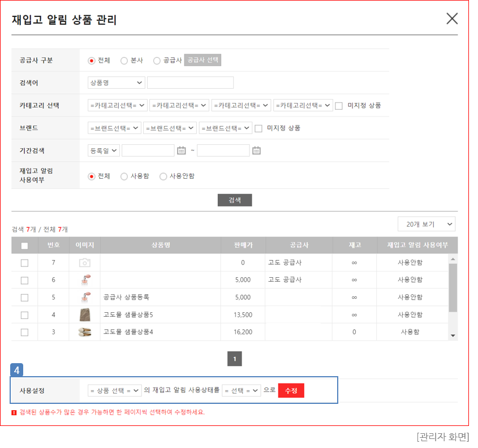Click the camera placeholder image in row 7
The image size is (478, 448).
[84, 262]
